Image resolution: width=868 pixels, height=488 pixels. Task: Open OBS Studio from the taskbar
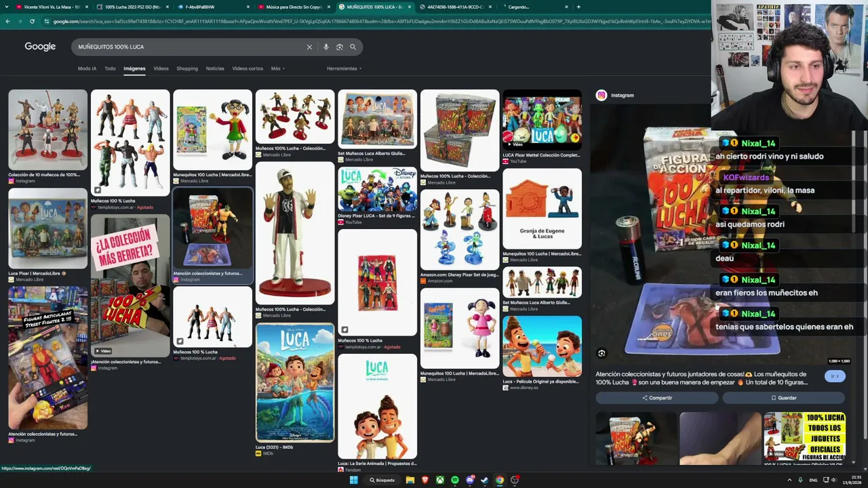[x=515, y=480]
